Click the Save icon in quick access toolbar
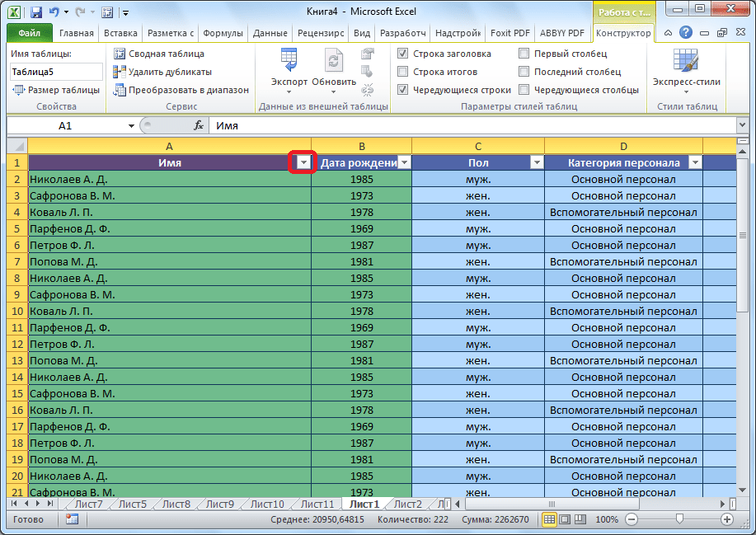Image resolution: width=756 pixels, height=535 pixels. (x=36, y=13)
